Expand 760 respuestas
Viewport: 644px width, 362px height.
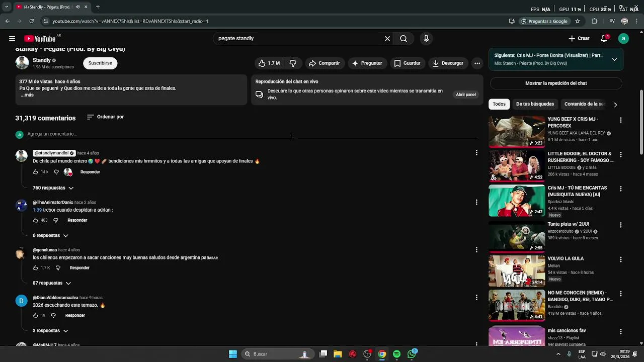[x=53, y=188]
